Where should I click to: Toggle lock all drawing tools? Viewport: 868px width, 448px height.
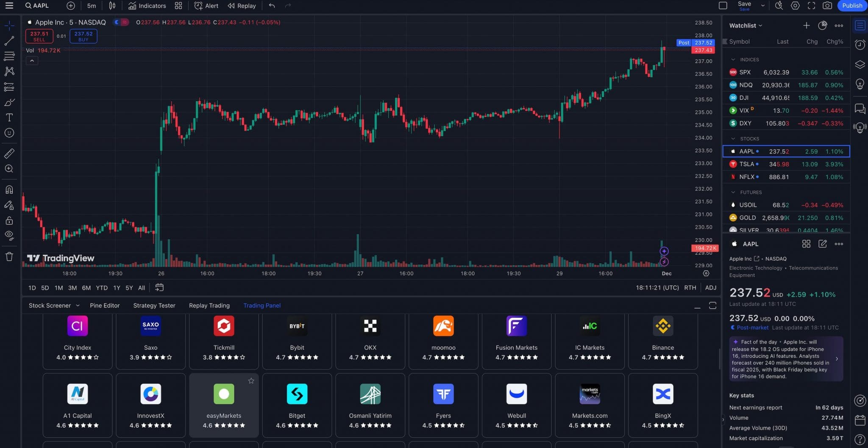(x=9, y=220)
